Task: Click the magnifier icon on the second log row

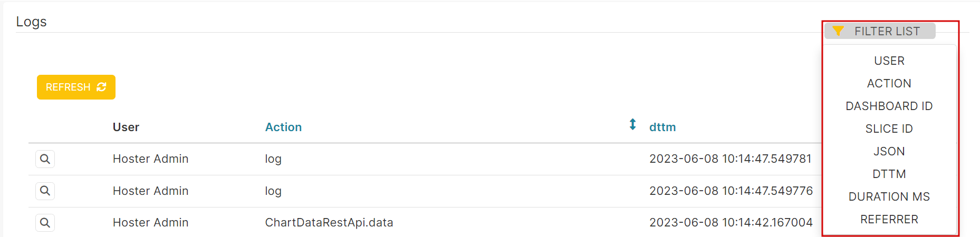Action: (45, 191)
